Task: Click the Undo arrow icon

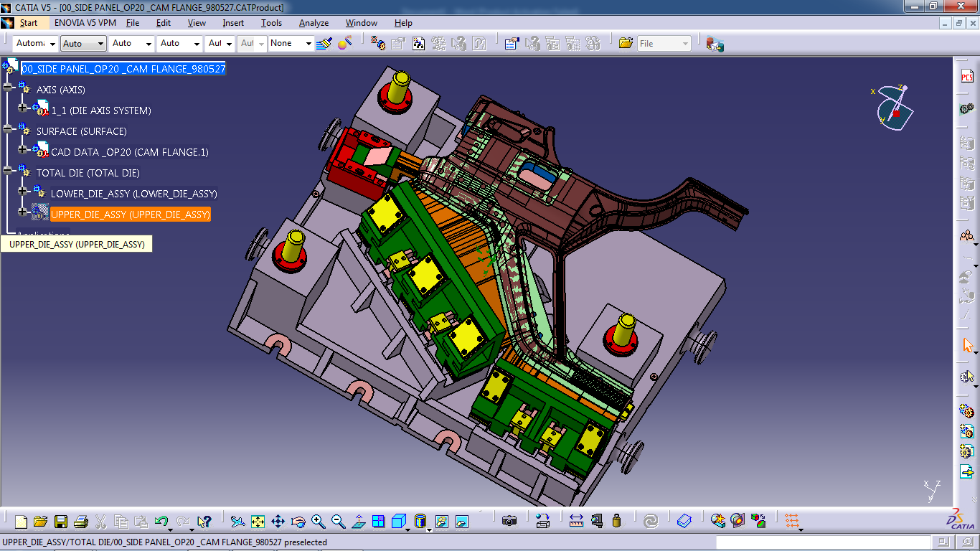Action: (161, 522)
